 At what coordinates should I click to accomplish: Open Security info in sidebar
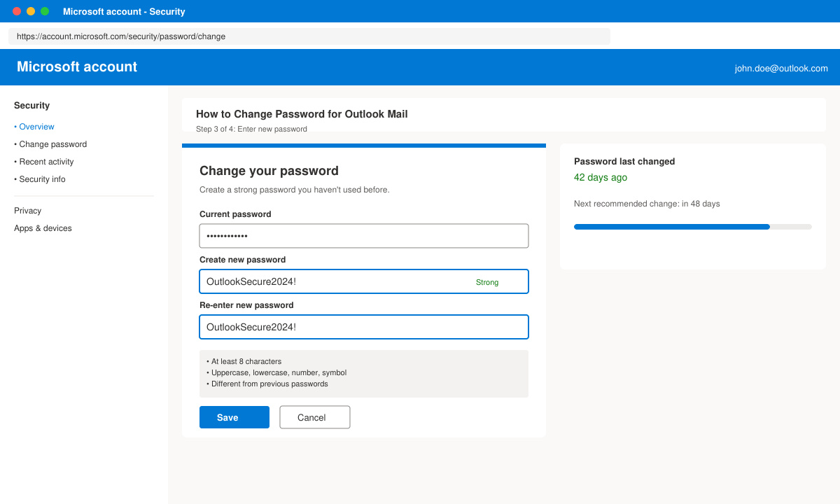(40, 179)
